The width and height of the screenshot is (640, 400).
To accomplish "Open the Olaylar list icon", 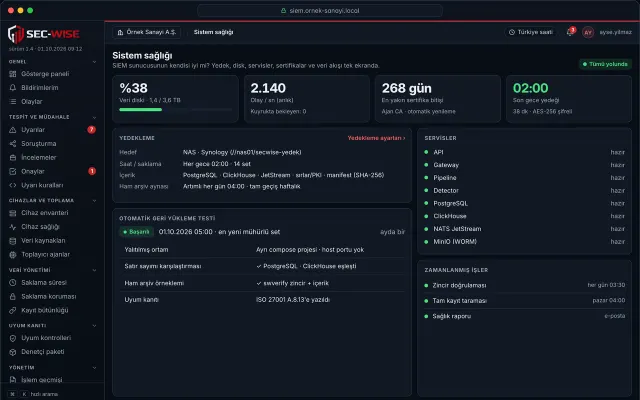I will (x=13, y=102).
